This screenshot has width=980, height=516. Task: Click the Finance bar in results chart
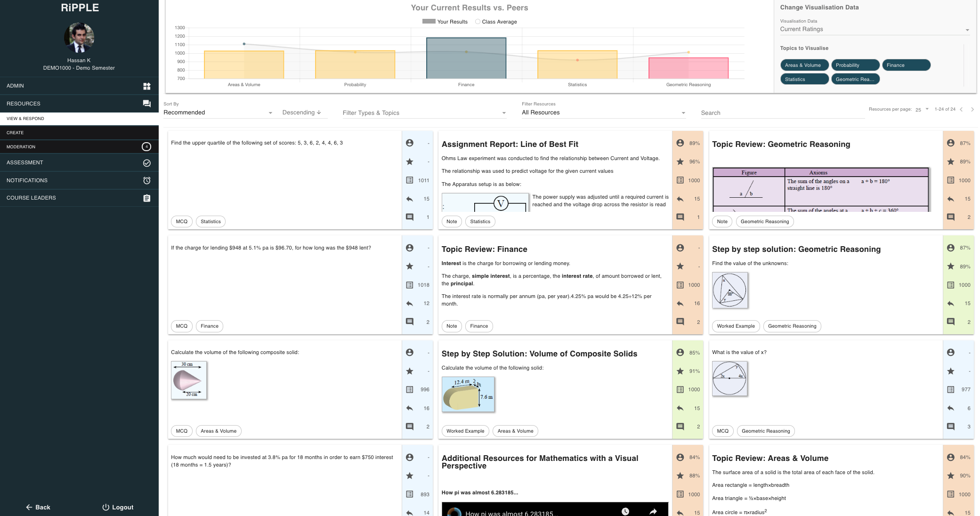tap(466, 58)
